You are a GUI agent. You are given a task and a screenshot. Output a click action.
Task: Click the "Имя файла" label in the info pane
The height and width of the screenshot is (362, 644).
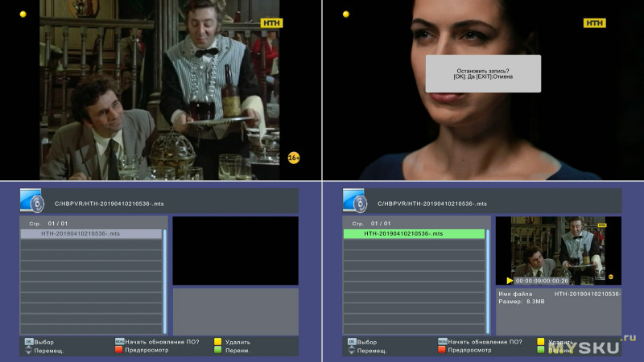click(515, 294)
